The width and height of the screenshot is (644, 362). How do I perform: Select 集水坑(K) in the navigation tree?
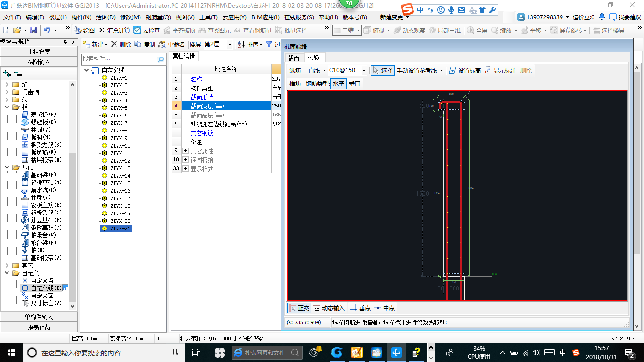pos(39,190)
